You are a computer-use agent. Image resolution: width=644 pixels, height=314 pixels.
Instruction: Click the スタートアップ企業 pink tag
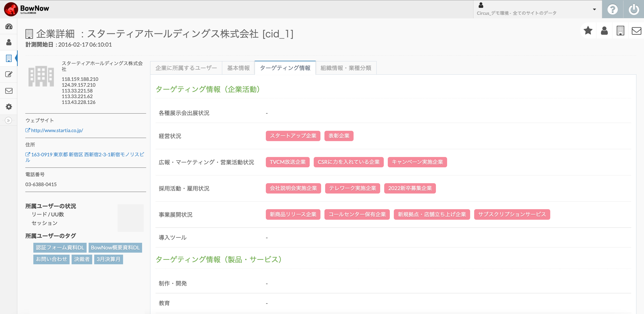[293, 136]
